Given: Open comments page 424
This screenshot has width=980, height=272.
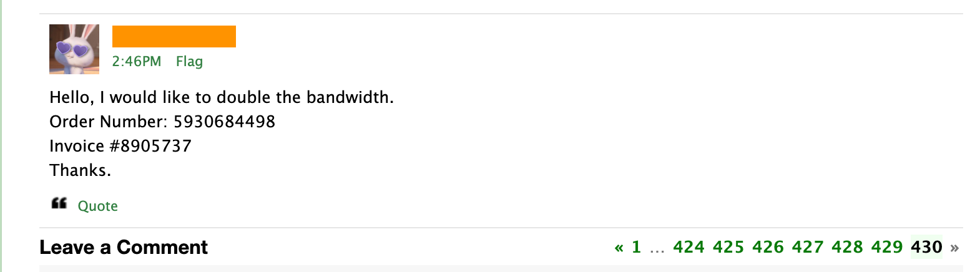Looking at the screenshot, I should 689,247.
